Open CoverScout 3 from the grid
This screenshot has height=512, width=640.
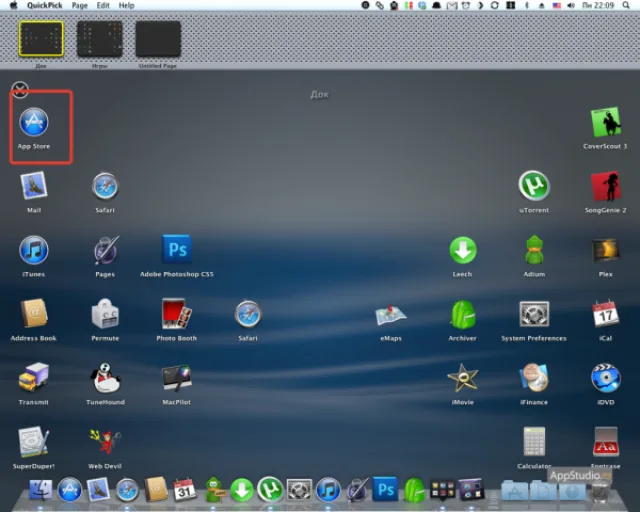pos(606,122)
